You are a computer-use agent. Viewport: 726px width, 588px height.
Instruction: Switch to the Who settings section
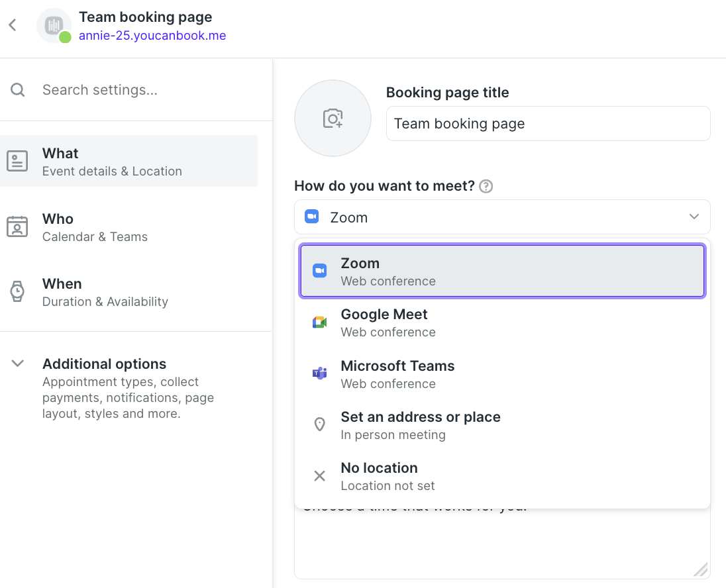129,227
